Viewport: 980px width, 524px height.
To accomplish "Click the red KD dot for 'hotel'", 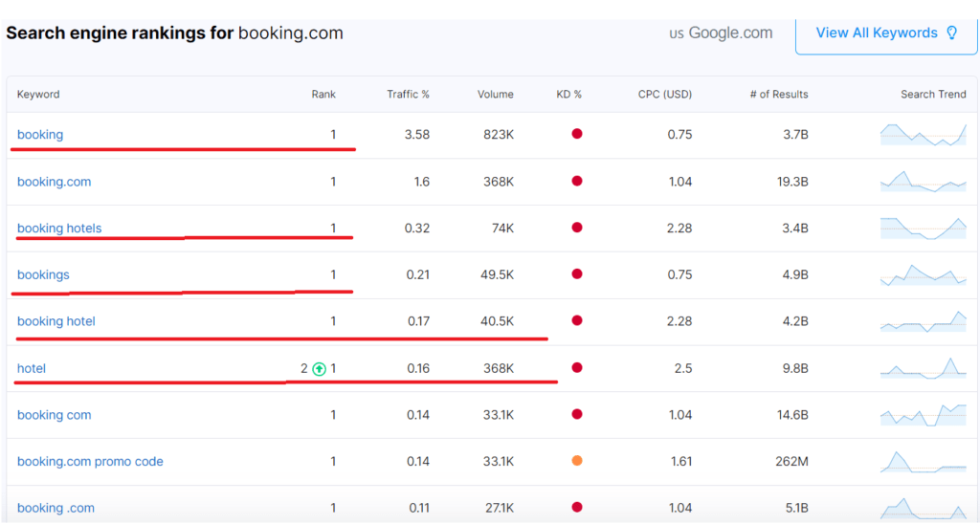I will [577, 368].
